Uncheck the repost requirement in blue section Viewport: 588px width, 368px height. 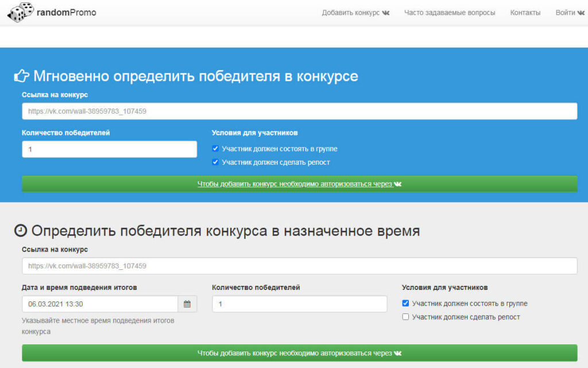215,162
